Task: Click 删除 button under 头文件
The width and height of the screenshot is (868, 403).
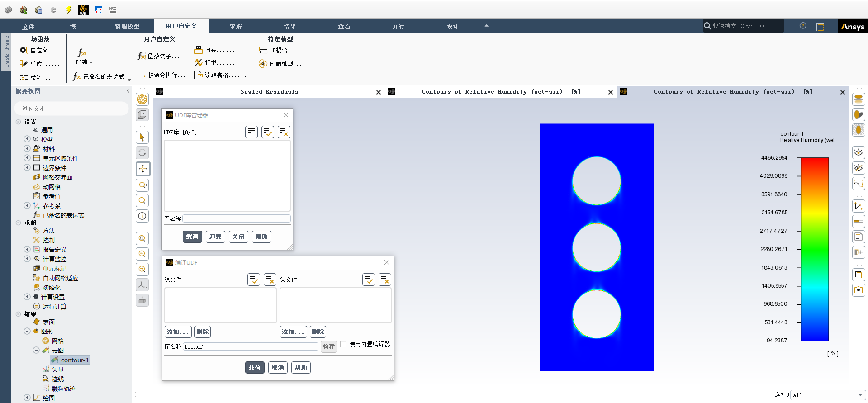Action: coord(318,332)
